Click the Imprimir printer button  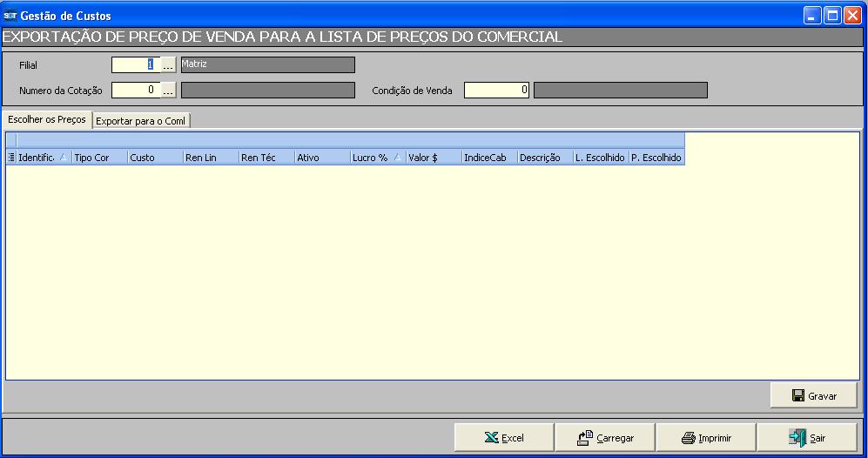click(706, 438)
